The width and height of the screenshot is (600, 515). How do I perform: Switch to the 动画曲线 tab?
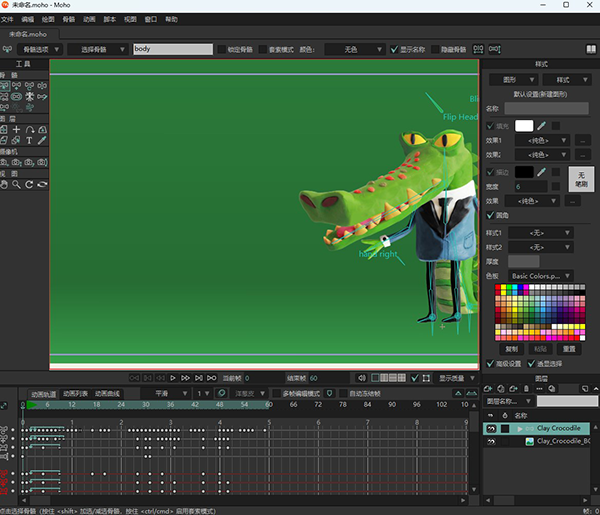tap(107, 393)
